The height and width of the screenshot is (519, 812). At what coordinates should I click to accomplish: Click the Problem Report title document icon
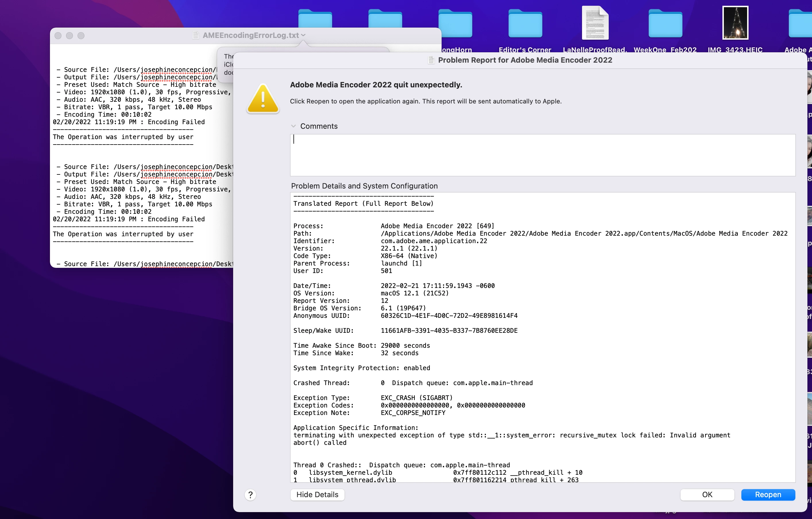(x=431, y=60)
